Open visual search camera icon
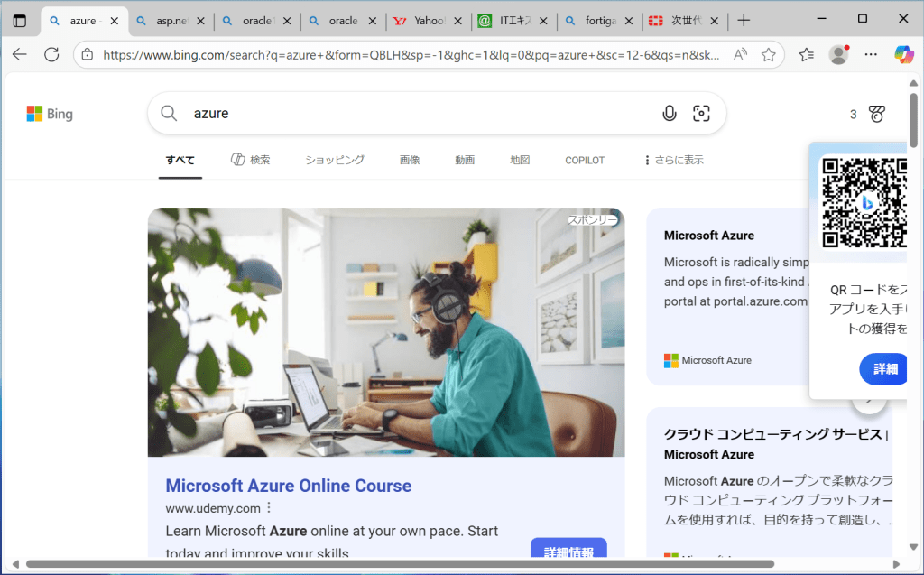 [701, 113]
